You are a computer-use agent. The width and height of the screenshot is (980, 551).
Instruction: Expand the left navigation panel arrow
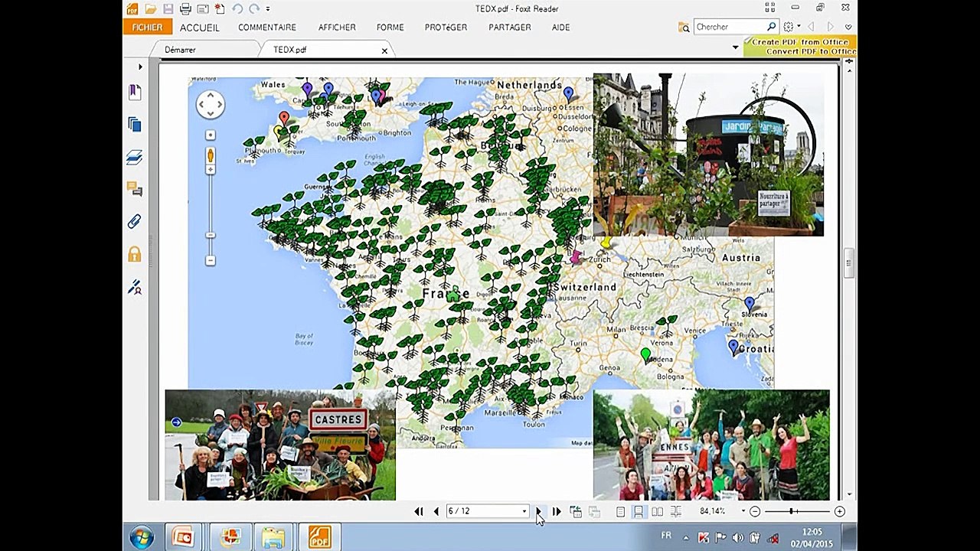click(140, 67)
